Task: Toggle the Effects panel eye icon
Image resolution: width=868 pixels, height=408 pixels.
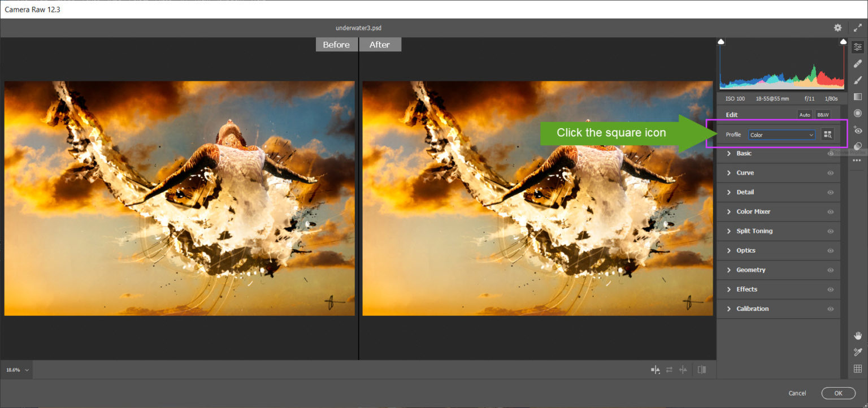Action: (x=831, y=289)
